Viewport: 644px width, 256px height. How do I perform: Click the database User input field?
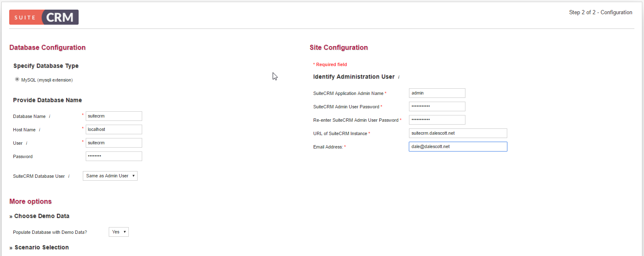[114, 143]
